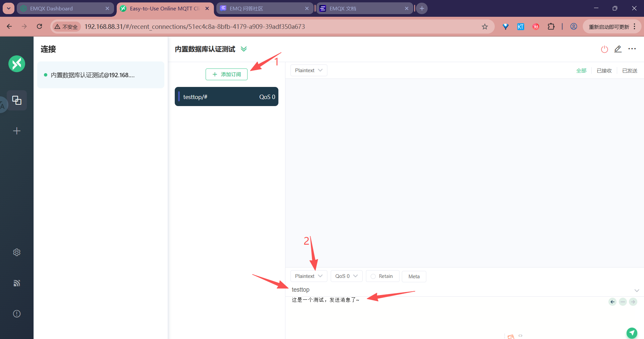Expand the topic history chevron
The image size is (644, 339).
coord(637,290)
